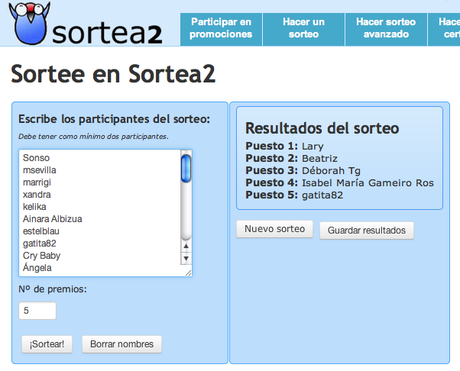Click the name kelika in participants list
460x371 pixels.
point(34,207)
